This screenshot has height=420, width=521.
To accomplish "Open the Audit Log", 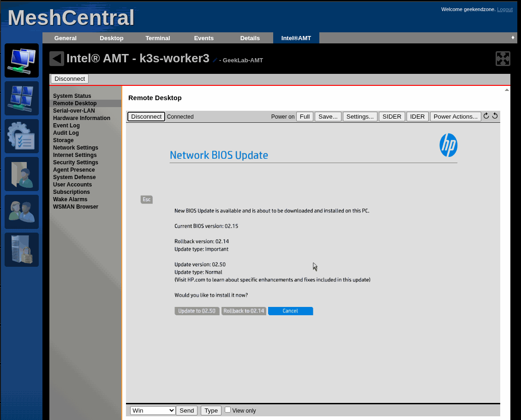I will (x=66, y=132).
